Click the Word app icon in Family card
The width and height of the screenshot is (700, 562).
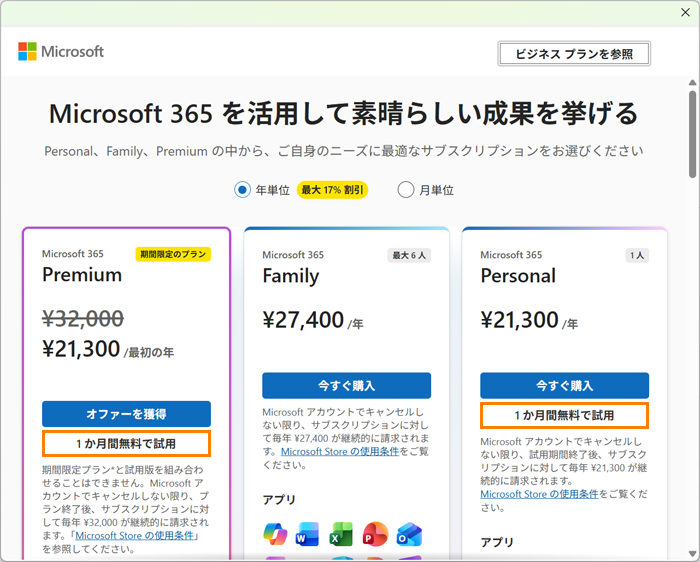tap(308, 534)
